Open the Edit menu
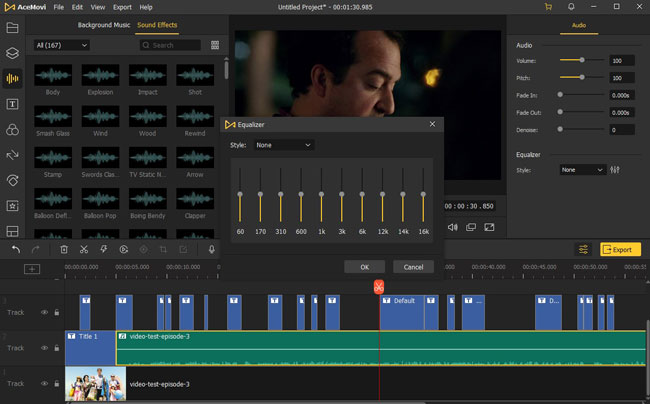The width and height of the screenshot is (650, 404). 77,7
